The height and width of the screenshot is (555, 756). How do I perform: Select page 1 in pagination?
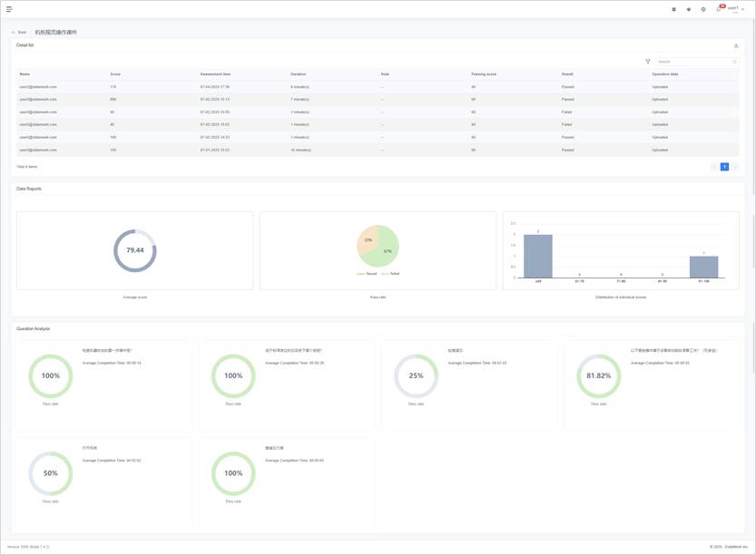(x=724, y=167)
